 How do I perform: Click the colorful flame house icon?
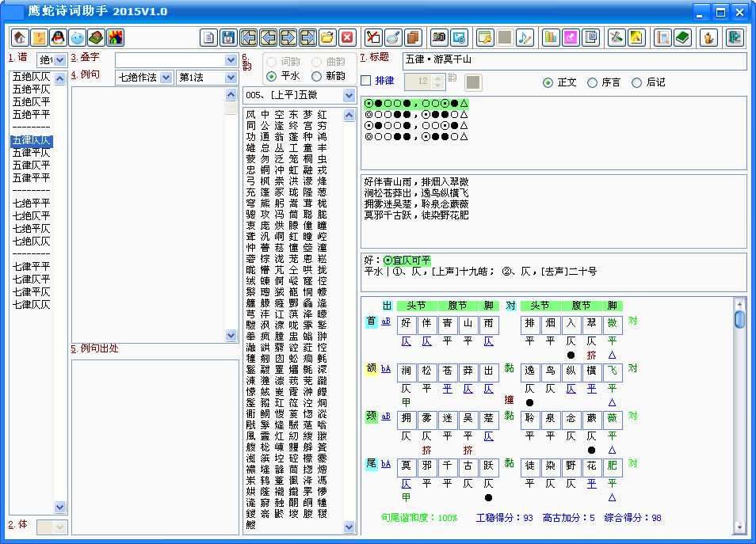click(116, 37)
